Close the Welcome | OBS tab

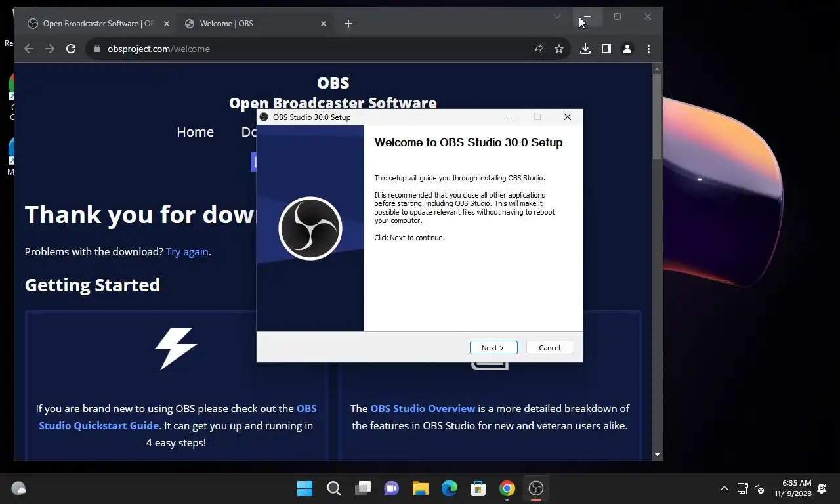[324, 24]
